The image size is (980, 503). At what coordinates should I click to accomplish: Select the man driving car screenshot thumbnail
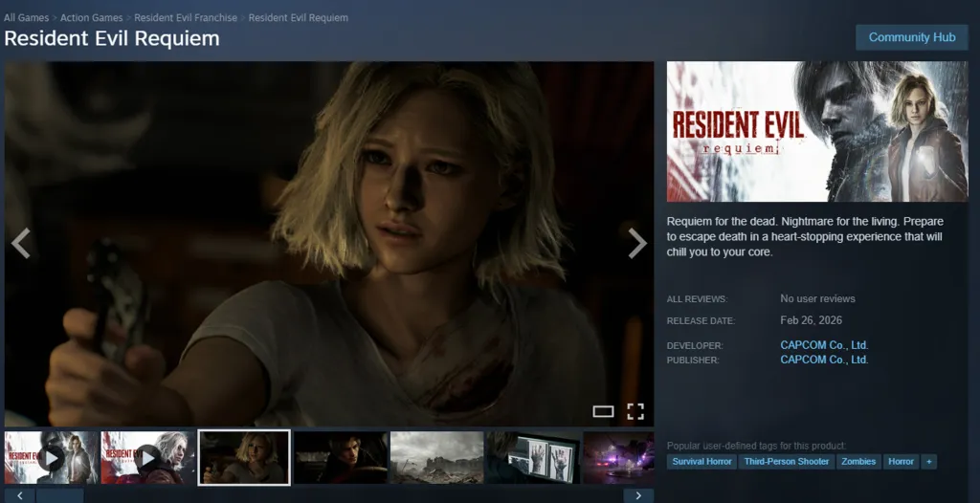tap(341, 457)
